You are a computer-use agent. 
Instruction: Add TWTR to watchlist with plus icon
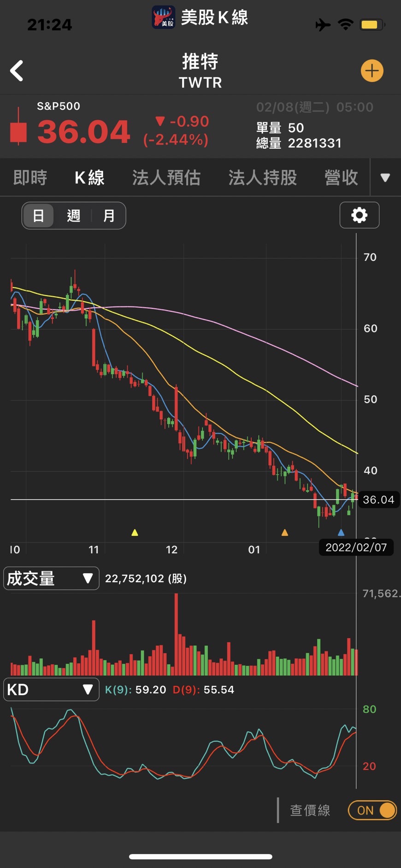pos(372,71)
